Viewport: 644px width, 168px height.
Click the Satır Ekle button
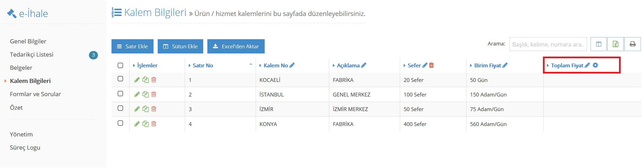pyautogui.click(x=132, y=46)
